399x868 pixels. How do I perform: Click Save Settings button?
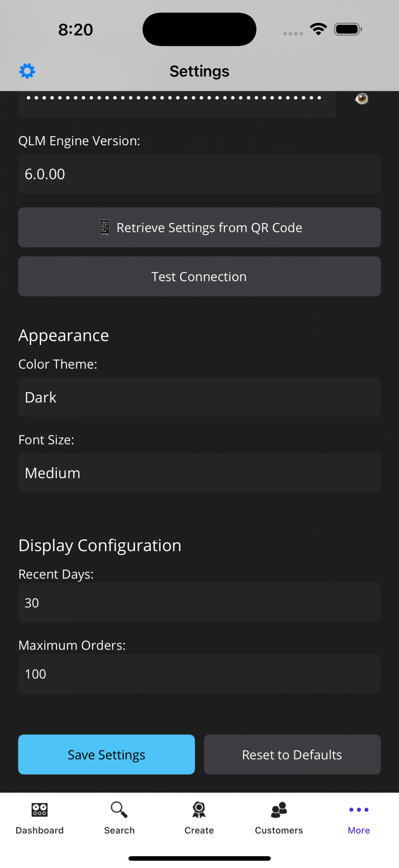(x=106, y=755)
